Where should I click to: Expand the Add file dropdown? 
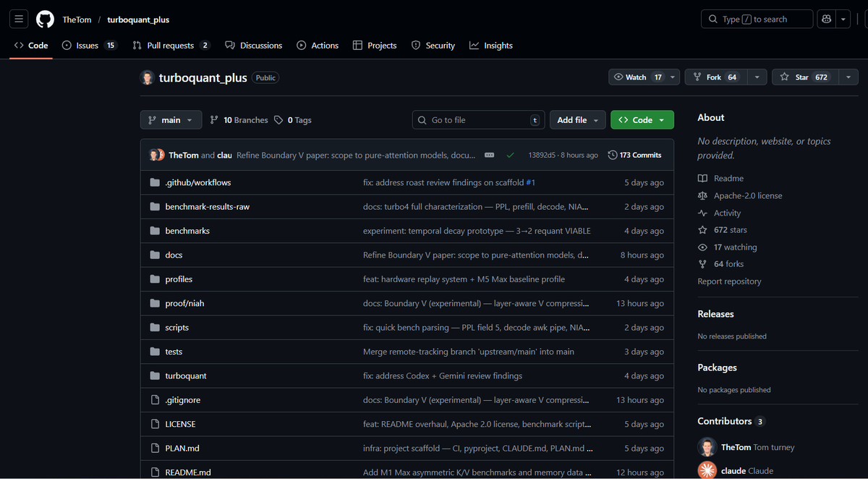pos(577,120)
